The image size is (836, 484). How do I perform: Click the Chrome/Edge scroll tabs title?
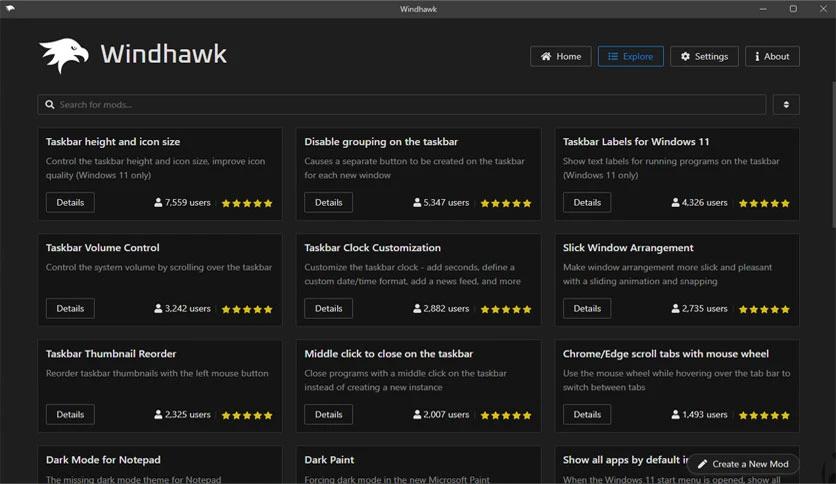pyautogui.click(x=666, y=354)
